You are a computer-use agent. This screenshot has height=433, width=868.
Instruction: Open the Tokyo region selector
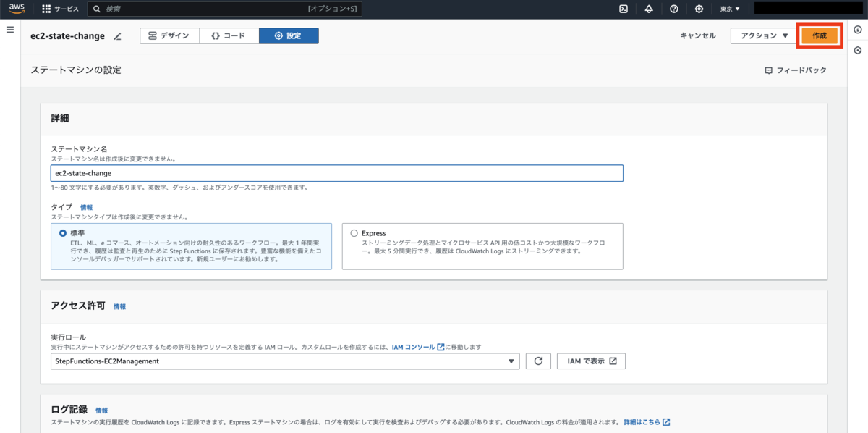(730, 9)
